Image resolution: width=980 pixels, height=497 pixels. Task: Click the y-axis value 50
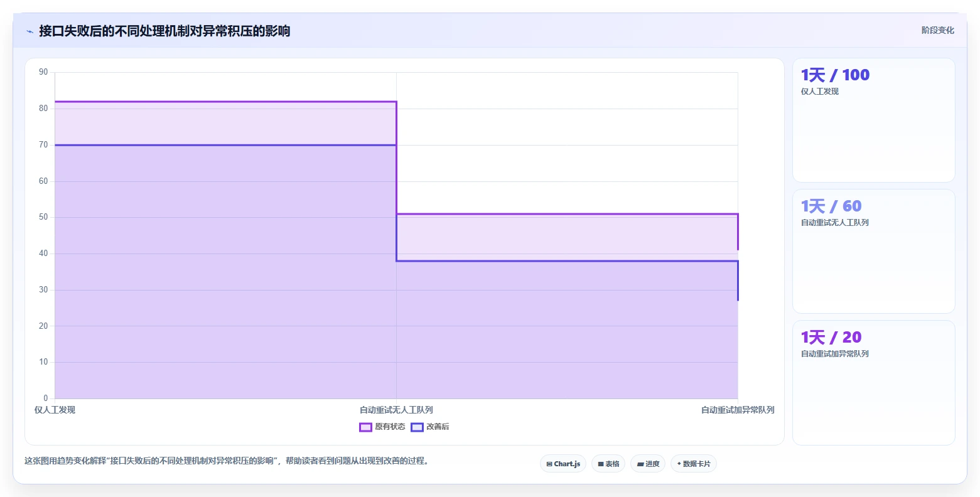43,217
